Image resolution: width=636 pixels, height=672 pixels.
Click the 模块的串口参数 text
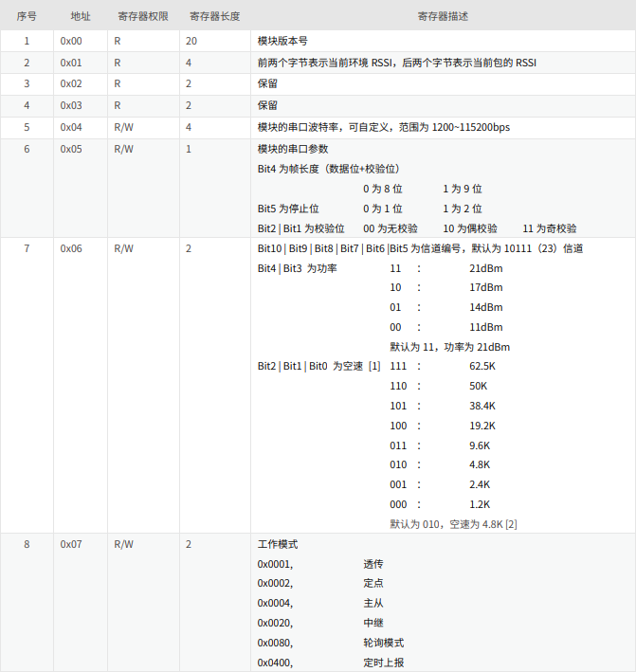coord(293,149)
